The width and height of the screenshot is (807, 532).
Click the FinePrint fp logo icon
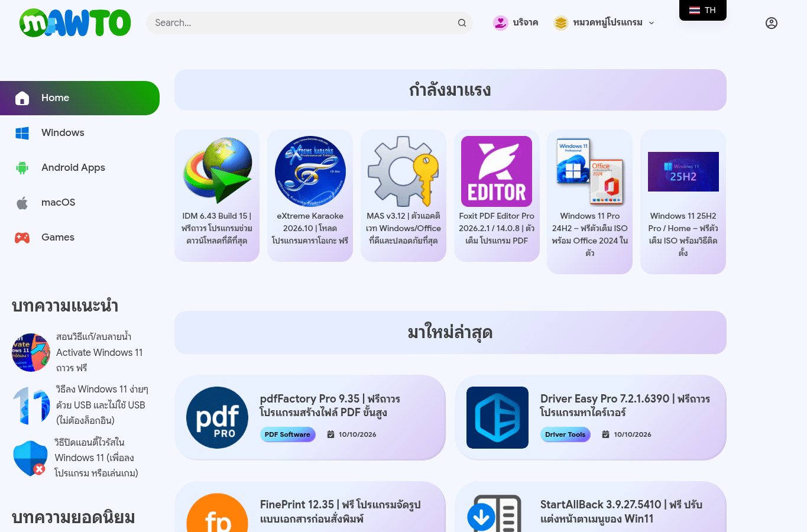[x=217, y=512]
